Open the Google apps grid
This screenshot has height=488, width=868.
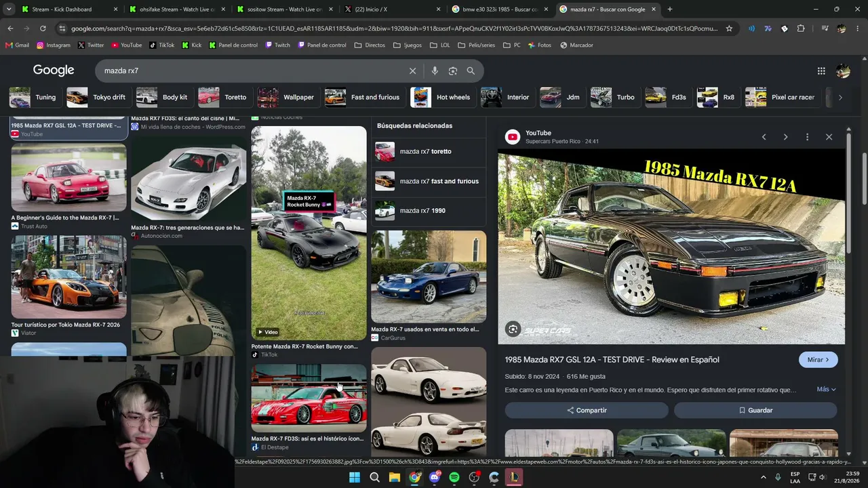tap(821, 70)
